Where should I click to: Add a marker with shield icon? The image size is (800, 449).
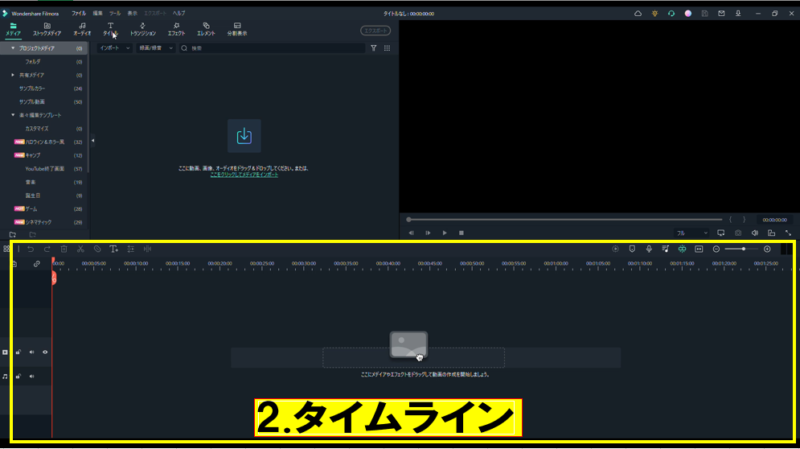pos(632,249)
